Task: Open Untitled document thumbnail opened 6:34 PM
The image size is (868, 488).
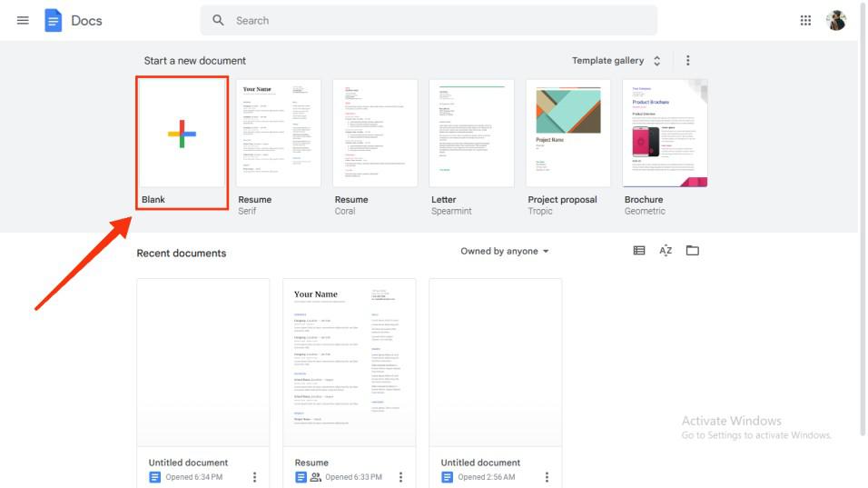Action: pyautogui.click(x=203, y=363)
